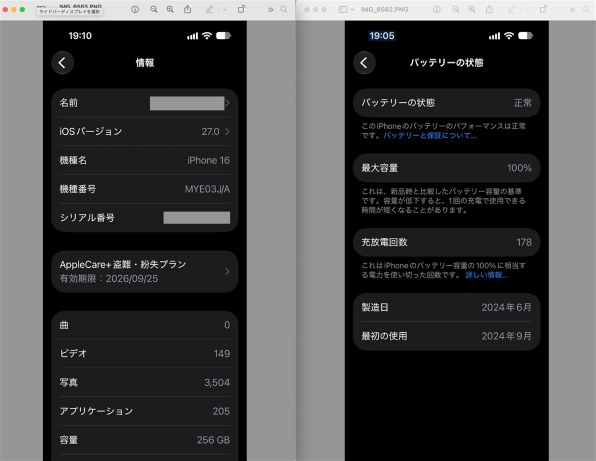Expand toolbar overflow in IMG_6562.PNG window
The height and width of the screenshot is (461, 596).
click(572, 10)
